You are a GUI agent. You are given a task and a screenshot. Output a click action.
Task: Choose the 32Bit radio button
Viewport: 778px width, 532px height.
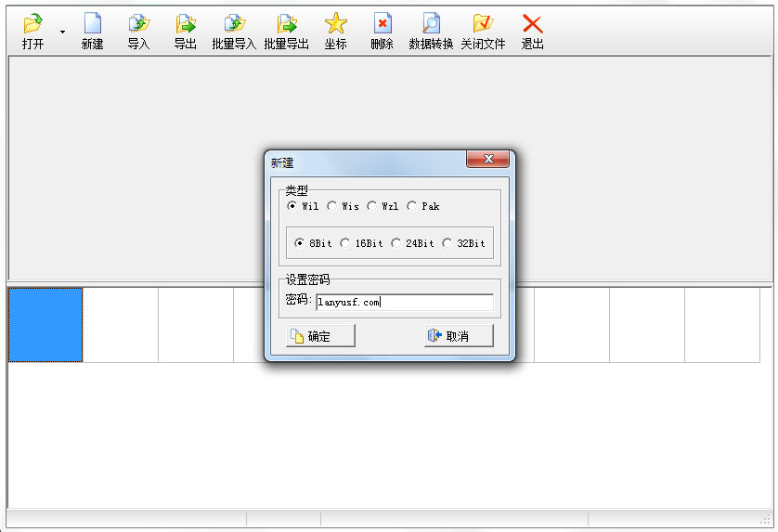click(x=447, y=243)
